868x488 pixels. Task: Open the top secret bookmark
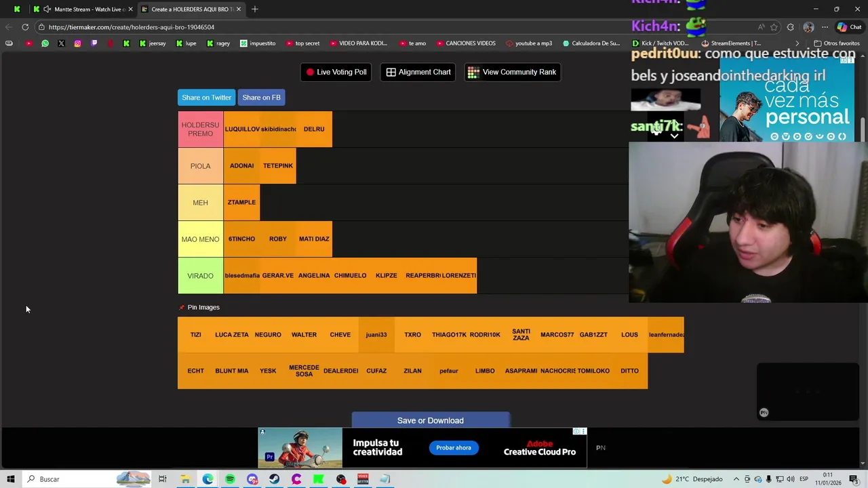(x=302, y=43)
